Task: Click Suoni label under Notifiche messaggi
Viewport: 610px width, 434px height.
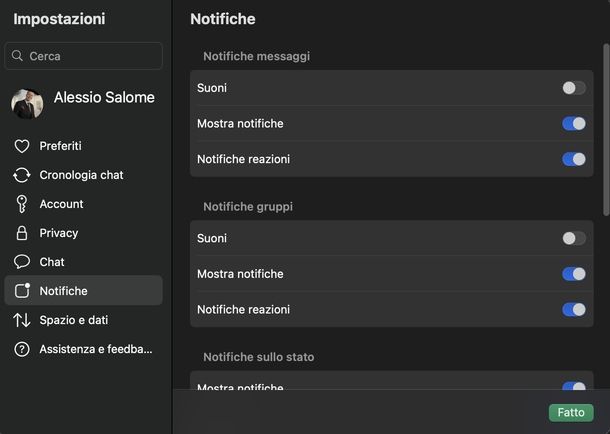Action: (212, 88)
